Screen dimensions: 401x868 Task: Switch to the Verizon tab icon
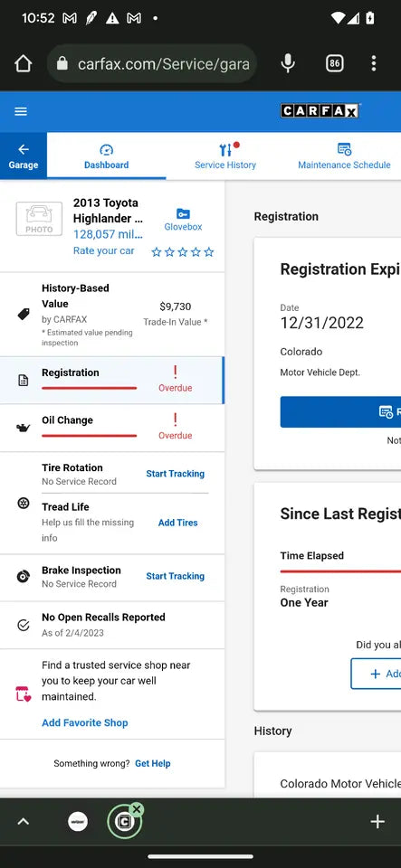(78, 822)
